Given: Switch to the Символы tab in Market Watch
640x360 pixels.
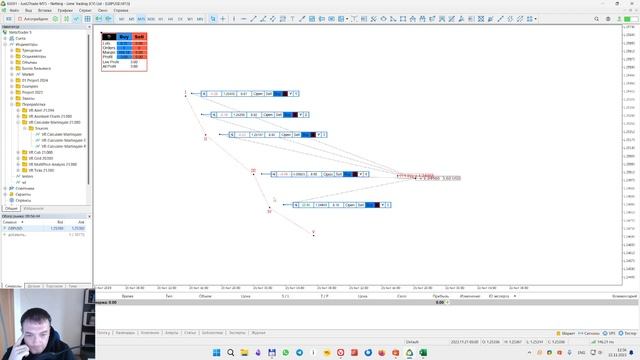Looking at the screenshot, I should (x=13, y=286).
